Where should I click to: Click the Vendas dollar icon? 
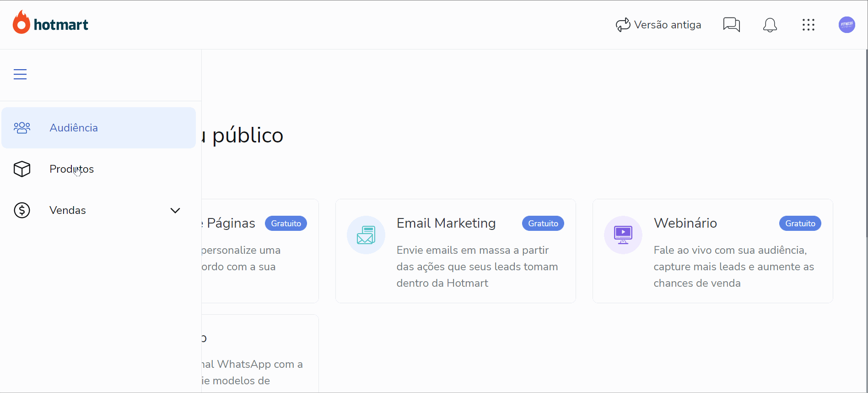(22, 210)
